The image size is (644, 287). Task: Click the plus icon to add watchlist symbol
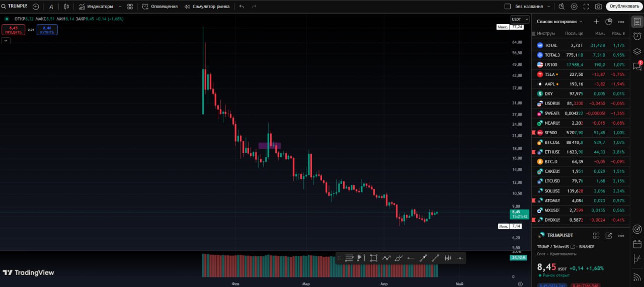[x=596, y=22]
